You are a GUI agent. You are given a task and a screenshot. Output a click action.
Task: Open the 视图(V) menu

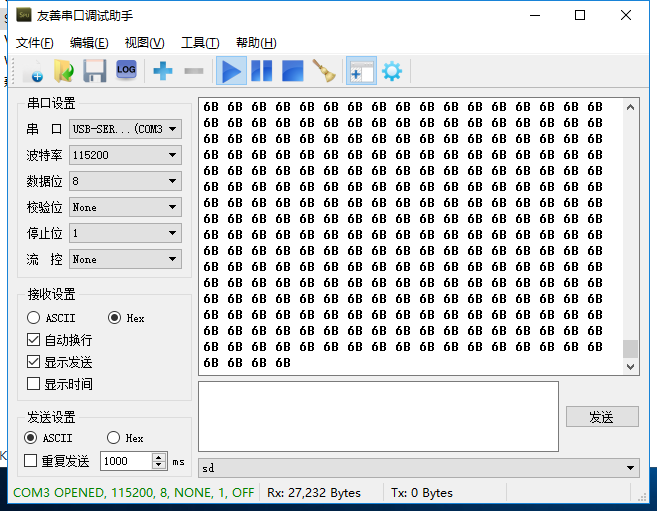point(145,43)
